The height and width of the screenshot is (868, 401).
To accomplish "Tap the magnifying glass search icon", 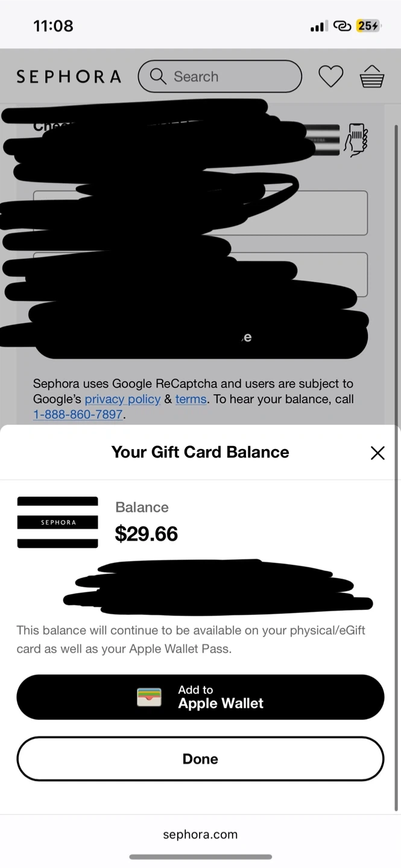I will point(158,76).
